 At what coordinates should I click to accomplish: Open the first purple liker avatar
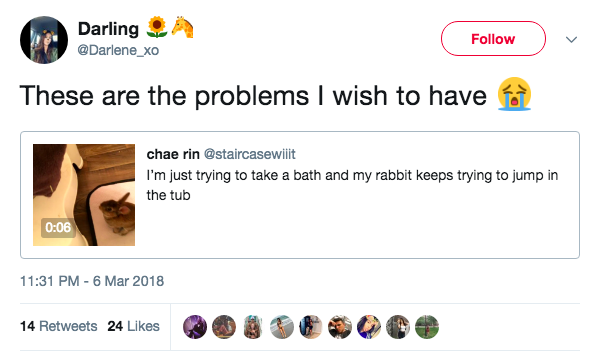coord(195,327)
